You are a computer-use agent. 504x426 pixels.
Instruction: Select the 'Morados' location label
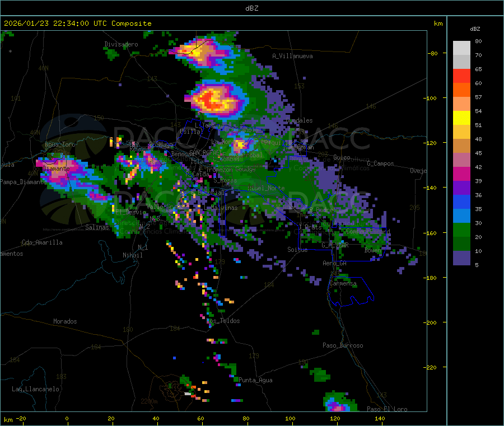tap(65, 321)
